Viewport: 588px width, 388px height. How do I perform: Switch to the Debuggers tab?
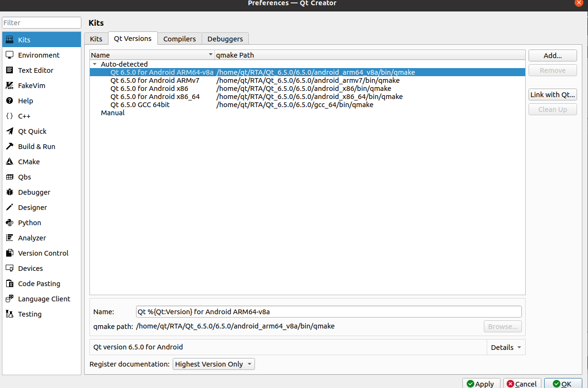(225, 39)
